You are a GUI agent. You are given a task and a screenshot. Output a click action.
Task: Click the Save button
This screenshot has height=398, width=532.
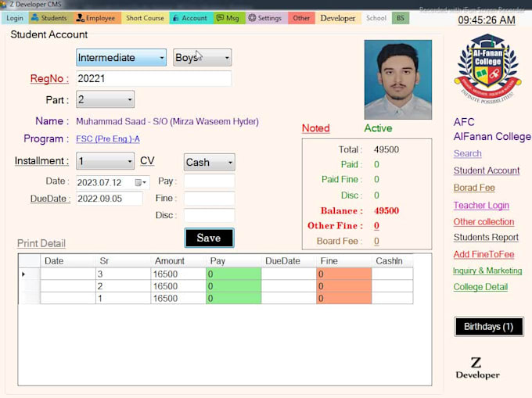pos(210,238)
